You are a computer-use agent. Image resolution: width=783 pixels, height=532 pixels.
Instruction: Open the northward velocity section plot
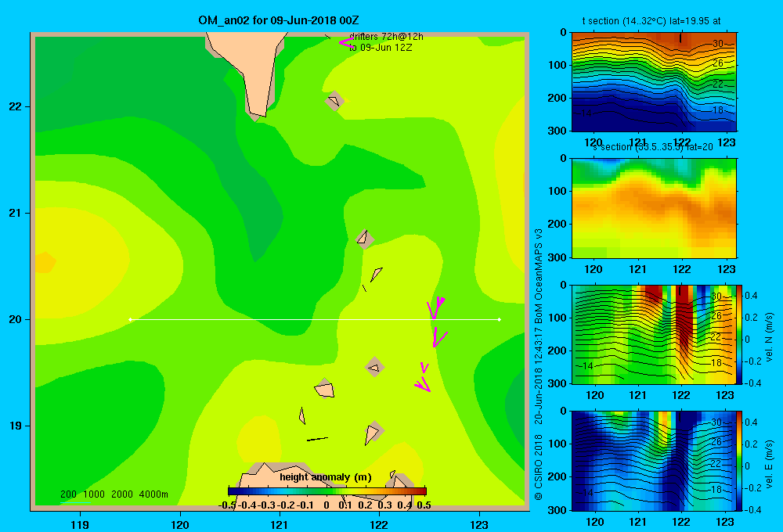tap(654, 334)
